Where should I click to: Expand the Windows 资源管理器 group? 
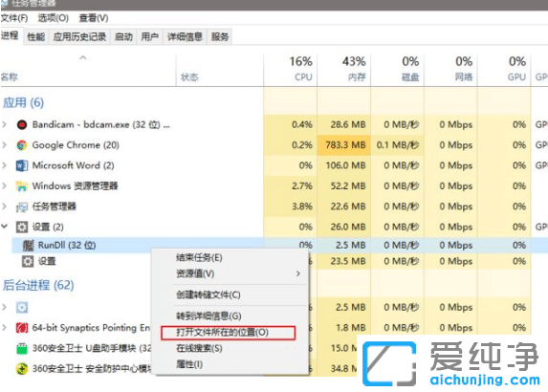[4, 185]
